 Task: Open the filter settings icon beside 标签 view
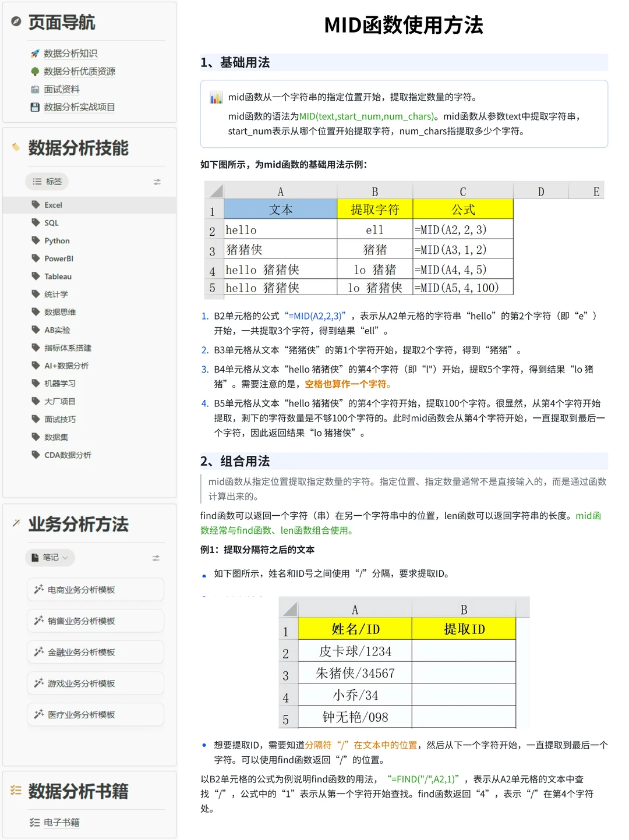click(x=157, y=182)
